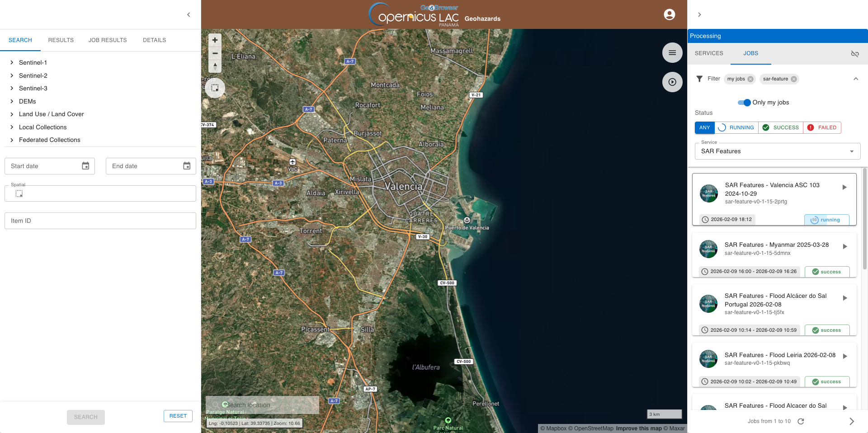This screenshot has height=433, width=868.
Task: Open the SAR Features service dropdown
Action: pos(777,151)
